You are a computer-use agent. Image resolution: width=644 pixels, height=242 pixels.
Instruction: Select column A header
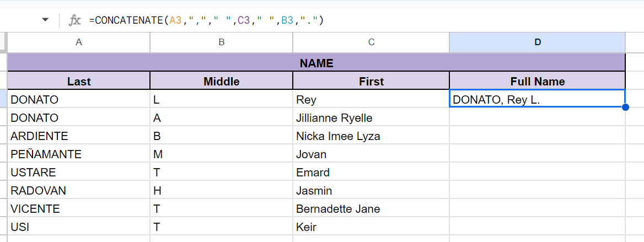(x=78, y=42)
